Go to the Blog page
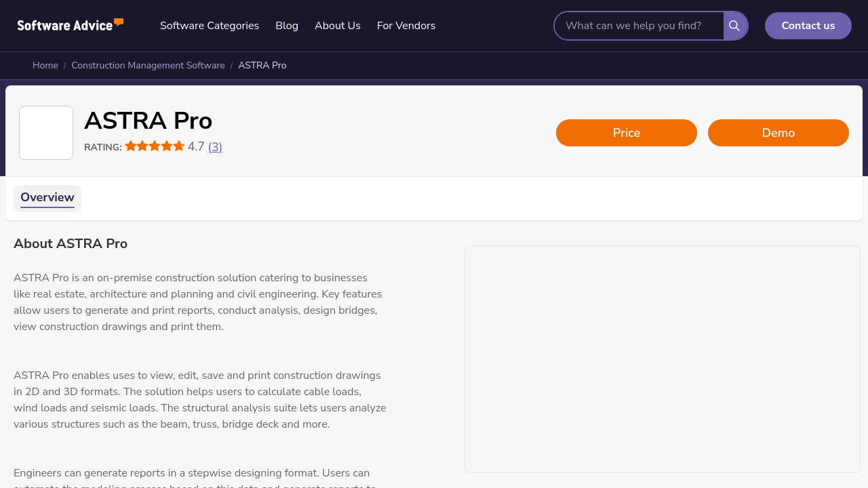Screen dimensions: 868x488 287,26
